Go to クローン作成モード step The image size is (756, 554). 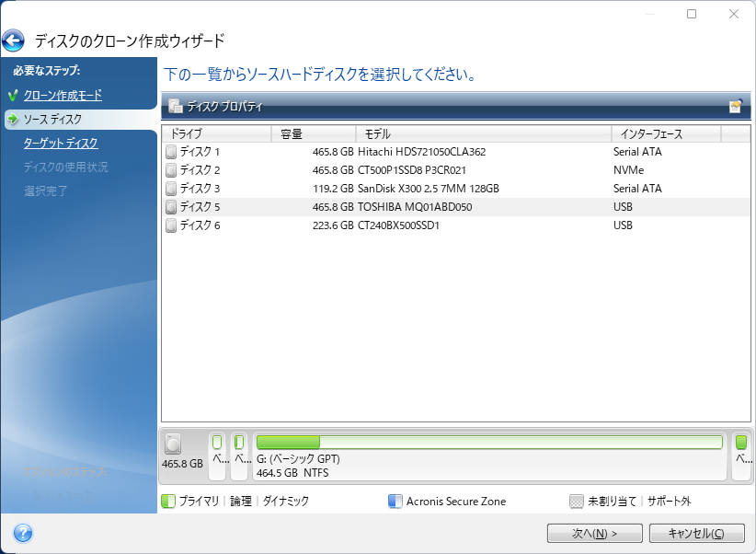coord(63,95)
